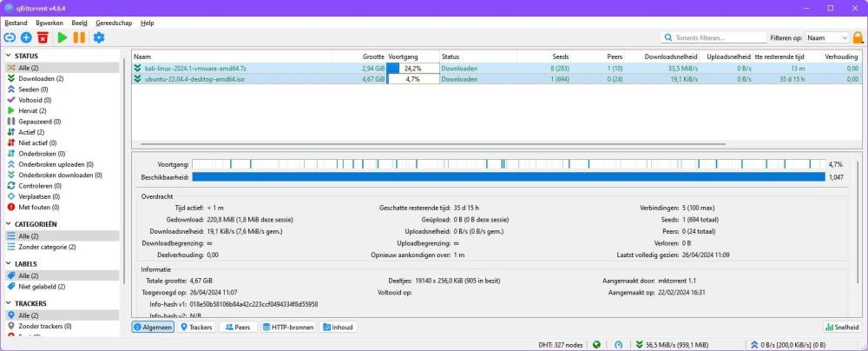
Task: Sort by the Downloadsnelheid column header
Action: (x=662, y=56)
